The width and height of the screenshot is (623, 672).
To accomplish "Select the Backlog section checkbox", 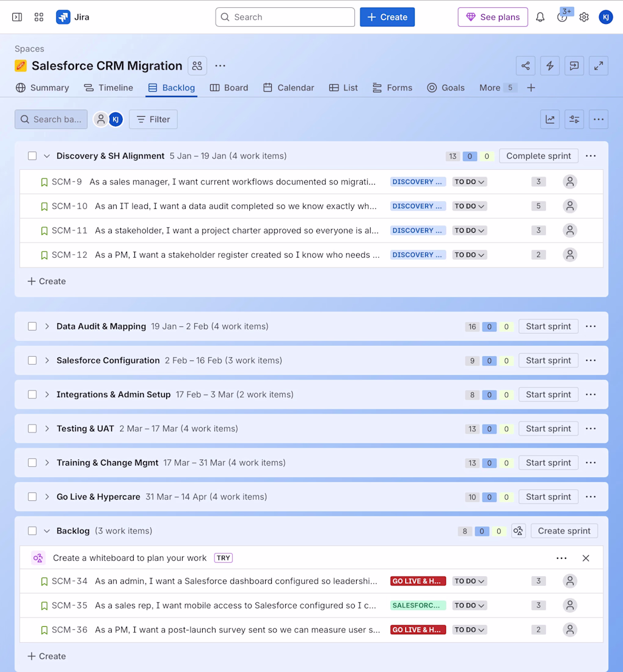I will (x=32, y=531).
